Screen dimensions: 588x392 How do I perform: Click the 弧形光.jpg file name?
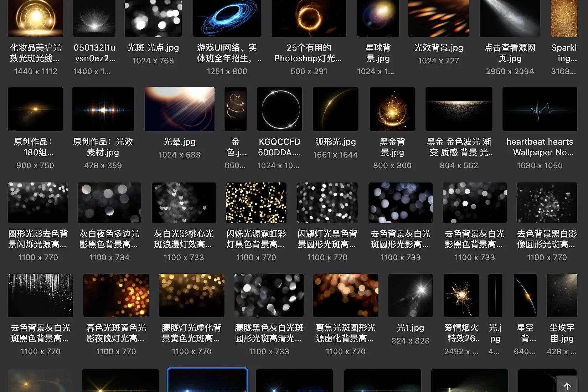(x=336, y=142)
